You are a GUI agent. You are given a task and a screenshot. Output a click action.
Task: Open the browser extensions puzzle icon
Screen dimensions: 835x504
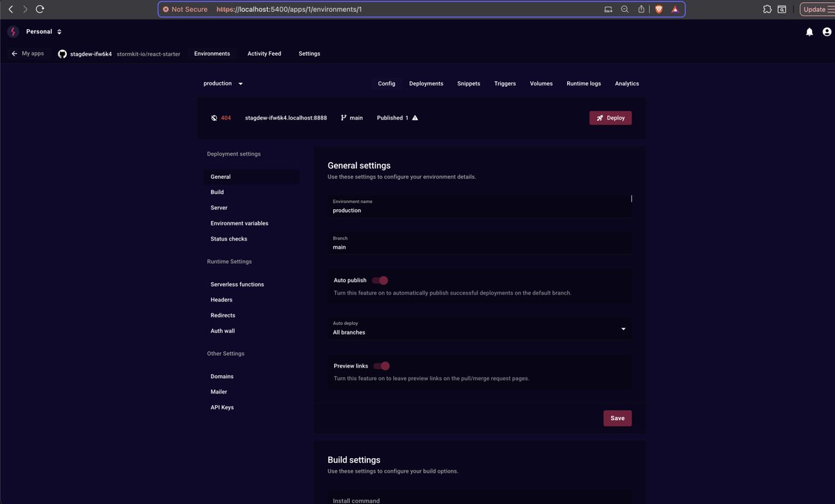(767, 9)
